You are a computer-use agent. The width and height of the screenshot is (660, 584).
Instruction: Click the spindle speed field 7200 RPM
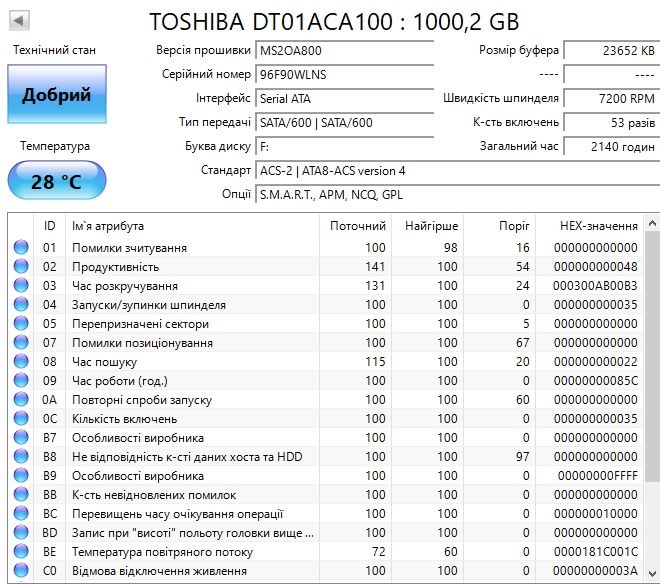pos(612,99)
